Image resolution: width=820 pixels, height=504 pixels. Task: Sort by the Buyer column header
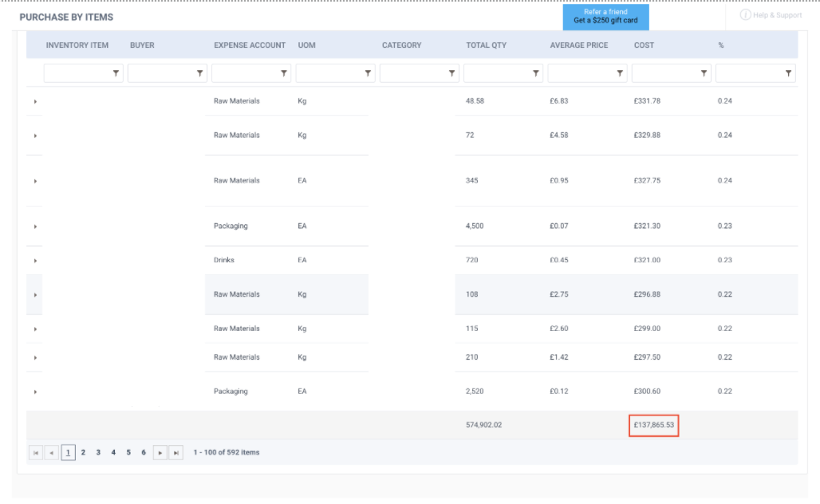[142, 45]
